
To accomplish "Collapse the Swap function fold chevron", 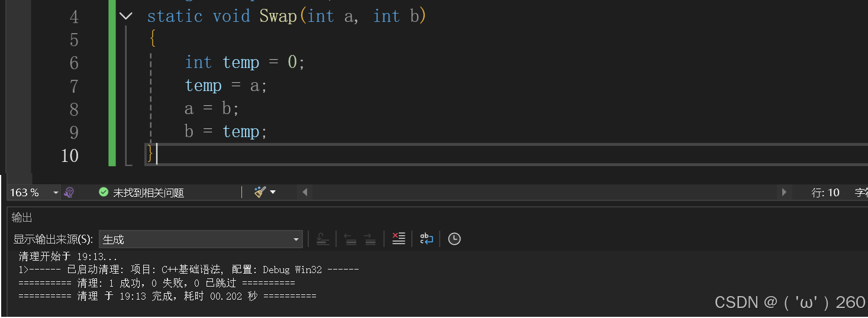I will pyautogui.click(x=125, y=16).
